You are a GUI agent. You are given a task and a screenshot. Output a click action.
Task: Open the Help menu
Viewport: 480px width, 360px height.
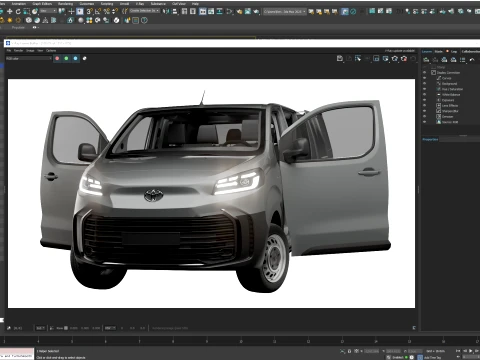(x=195, y=4)
